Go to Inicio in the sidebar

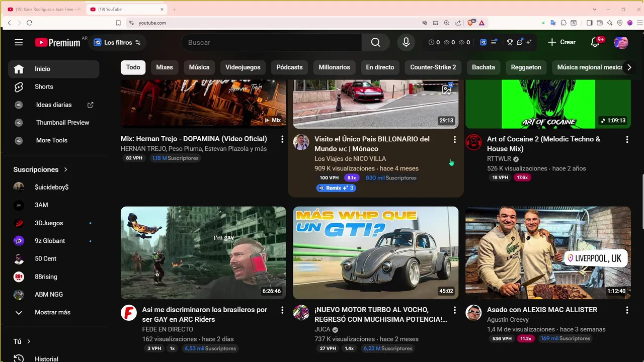(x=54, y=69)
